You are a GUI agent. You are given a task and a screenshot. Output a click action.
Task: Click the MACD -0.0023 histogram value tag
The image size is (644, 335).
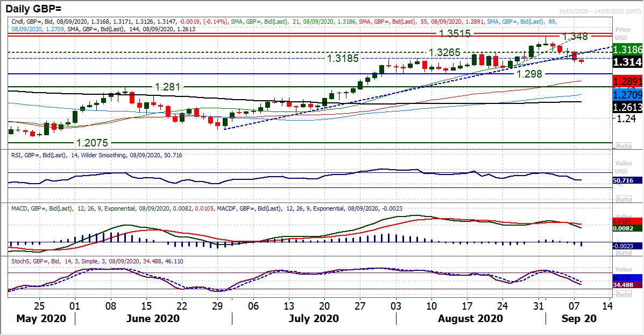[627, 246]
